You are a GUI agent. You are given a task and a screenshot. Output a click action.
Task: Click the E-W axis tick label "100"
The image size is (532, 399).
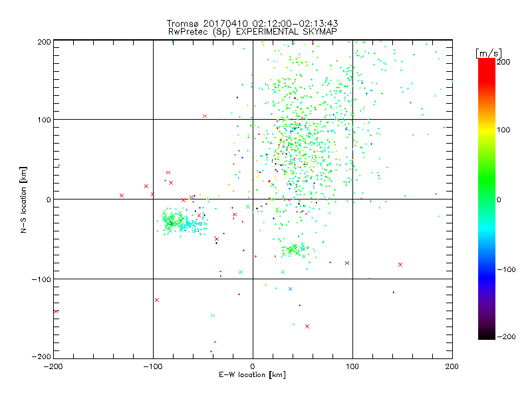coord(352,366)
